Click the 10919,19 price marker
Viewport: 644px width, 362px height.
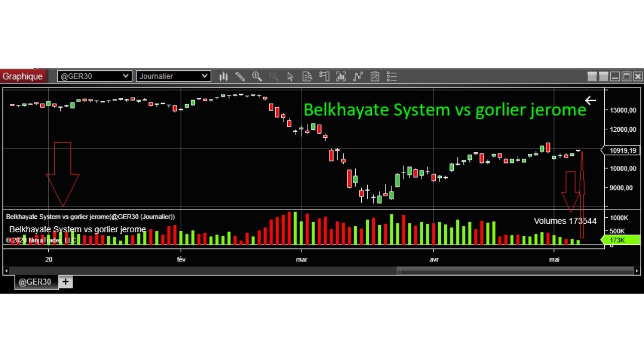point(621,150)
